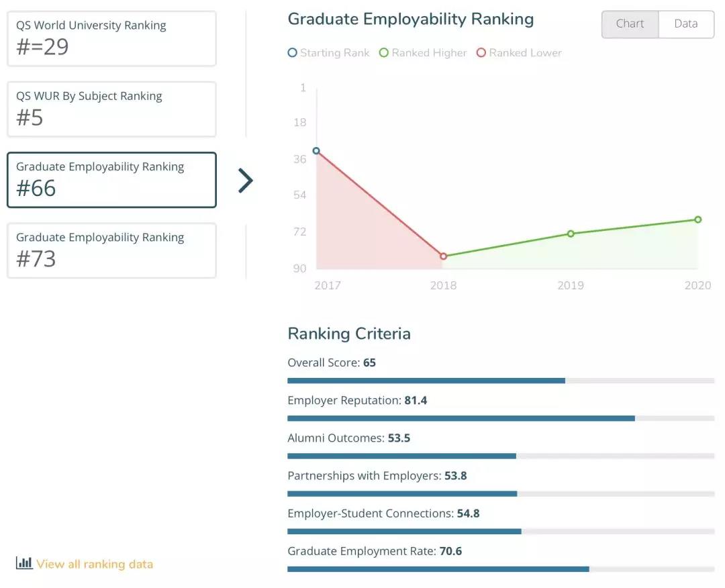725x588 pixels.
Task: Toggle the Starting Rank legend marker
Action: [x=292, y=53]
